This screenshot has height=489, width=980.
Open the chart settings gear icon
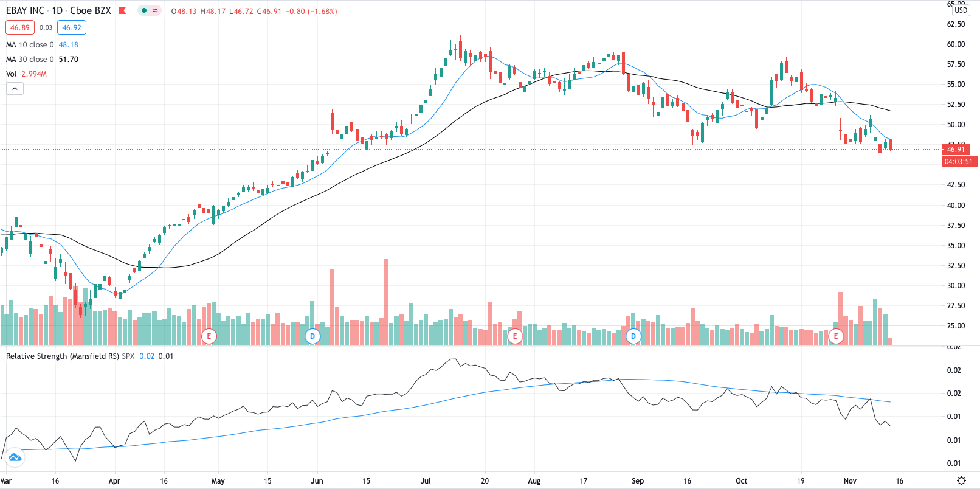961,480
